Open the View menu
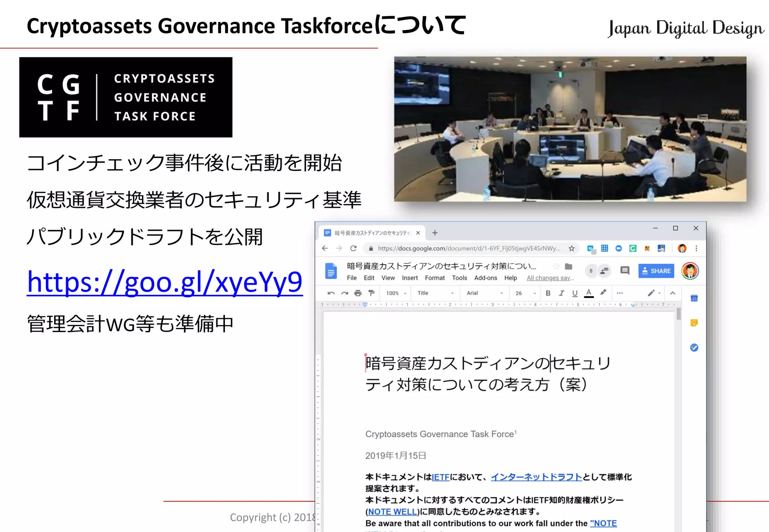Screen dimensions: 769x532 [x=388, y=278]
